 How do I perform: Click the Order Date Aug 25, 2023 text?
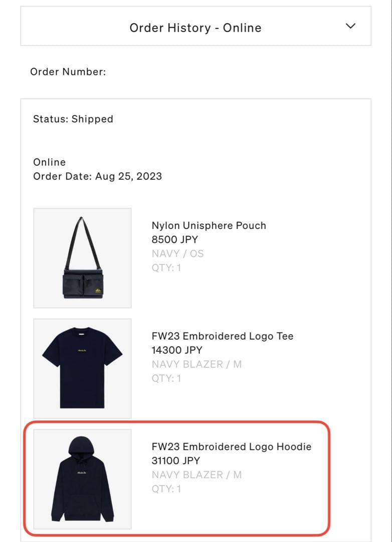click(97, 176)
